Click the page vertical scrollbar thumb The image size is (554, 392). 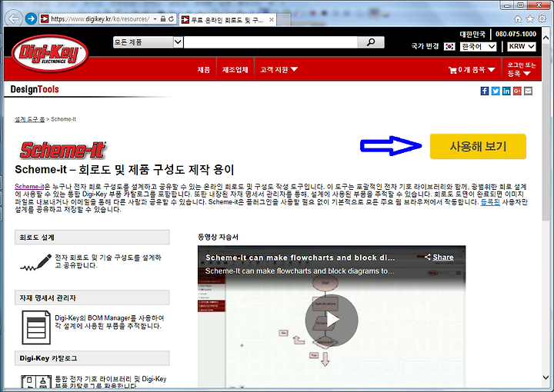(x=546, y=131)
